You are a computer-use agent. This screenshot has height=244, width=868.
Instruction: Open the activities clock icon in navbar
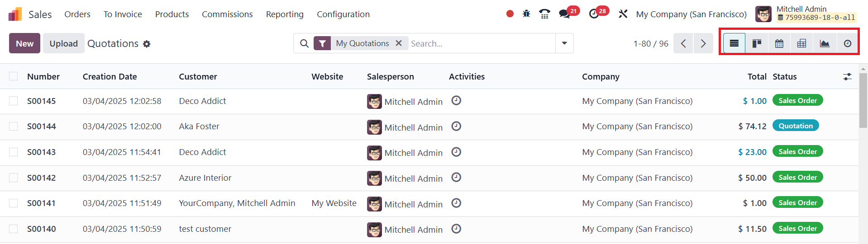click(x=594, y=14)
